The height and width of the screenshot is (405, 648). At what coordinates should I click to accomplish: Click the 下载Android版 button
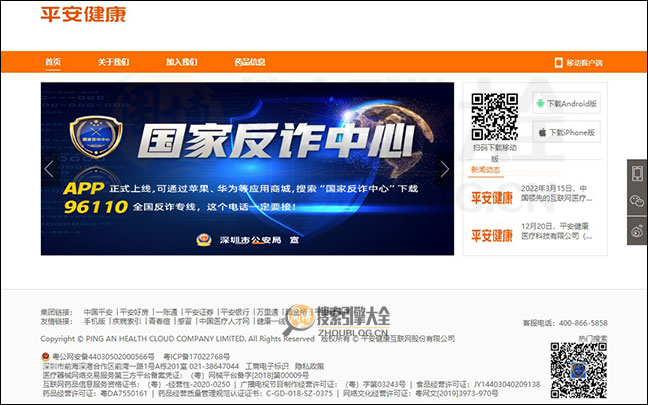(567, 103)
